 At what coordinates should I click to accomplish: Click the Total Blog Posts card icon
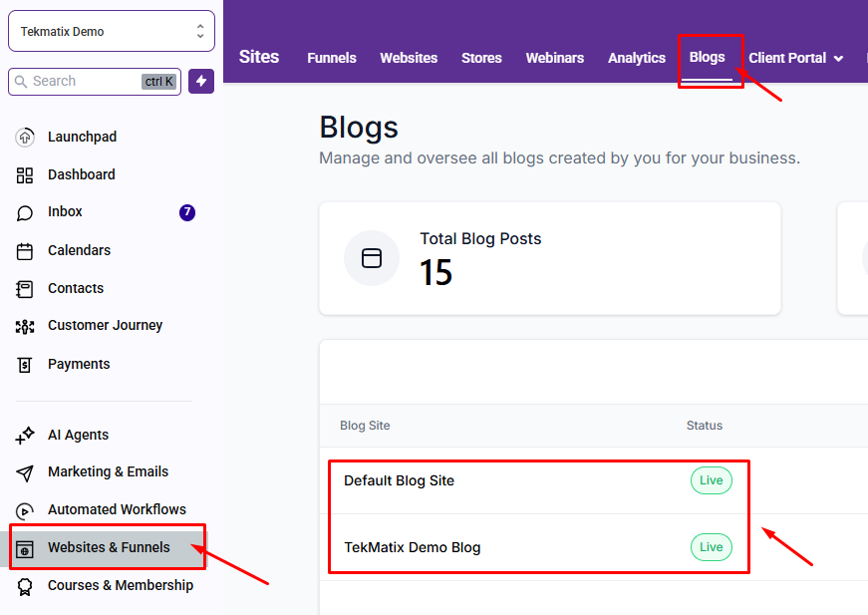[x=372, y=258]
